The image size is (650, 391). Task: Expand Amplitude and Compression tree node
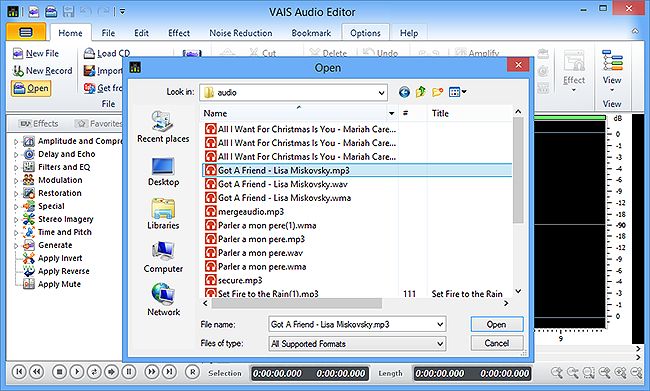click(16, 142)
